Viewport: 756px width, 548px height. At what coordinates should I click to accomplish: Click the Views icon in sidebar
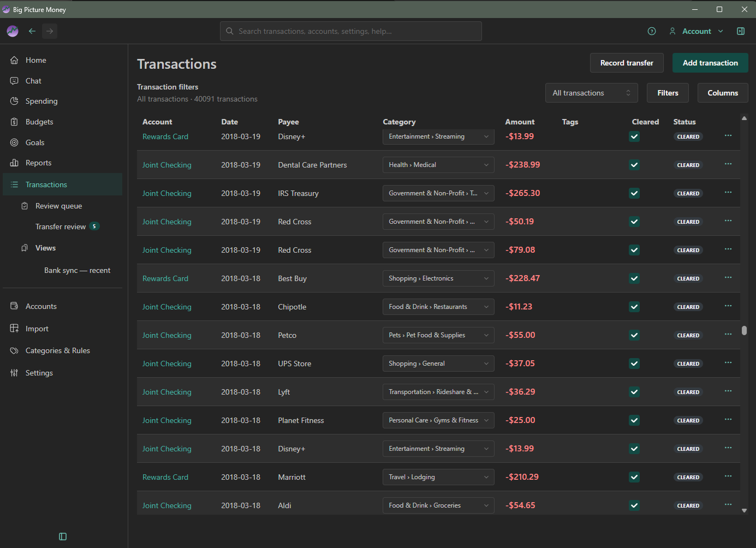25,248
